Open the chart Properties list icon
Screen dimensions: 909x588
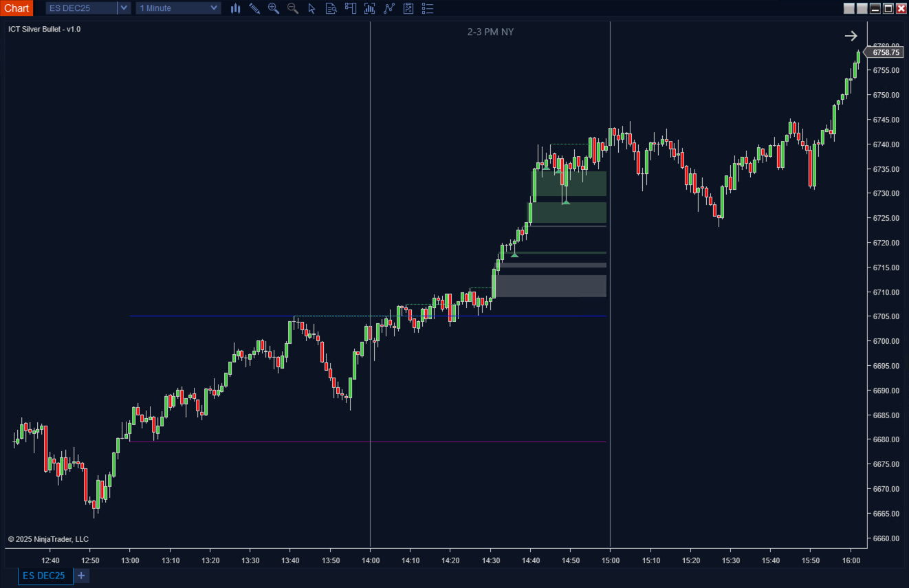click(x=428, y=8)
